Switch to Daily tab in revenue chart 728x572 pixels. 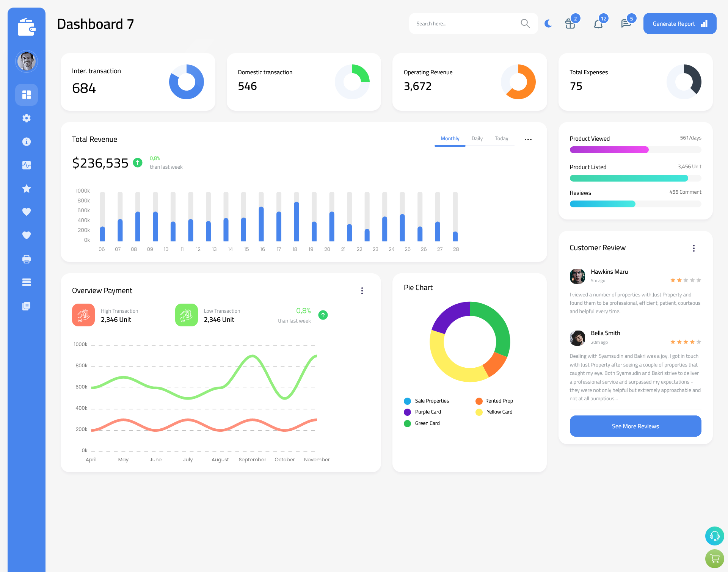(477, 139)
